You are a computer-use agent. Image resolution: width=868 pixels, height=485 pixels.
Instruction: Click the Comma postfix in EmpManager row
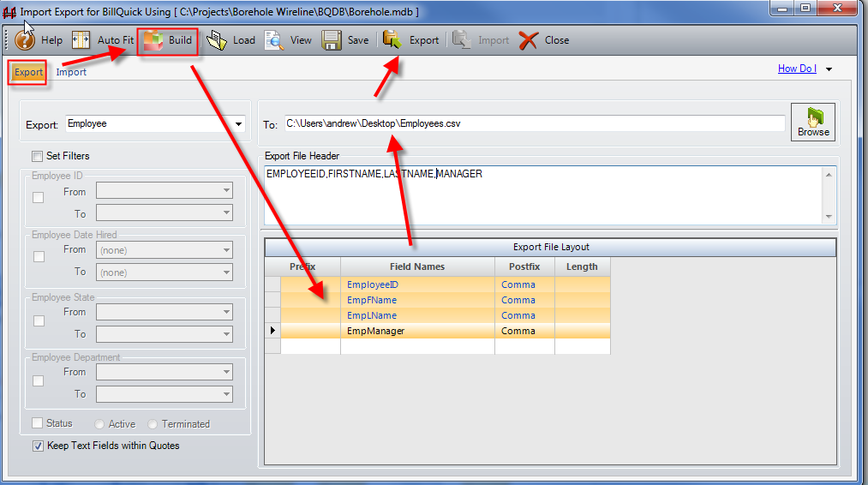point(524,331)
